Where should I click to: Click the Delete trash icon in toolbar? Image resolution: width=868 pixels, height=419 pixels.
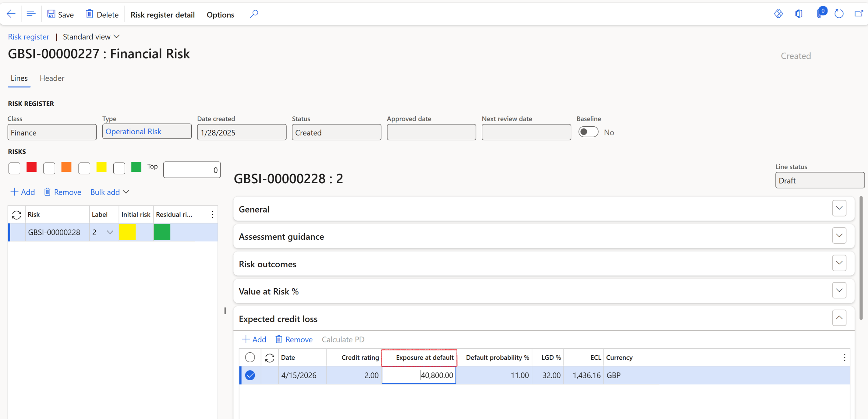(x=89, y=14)
